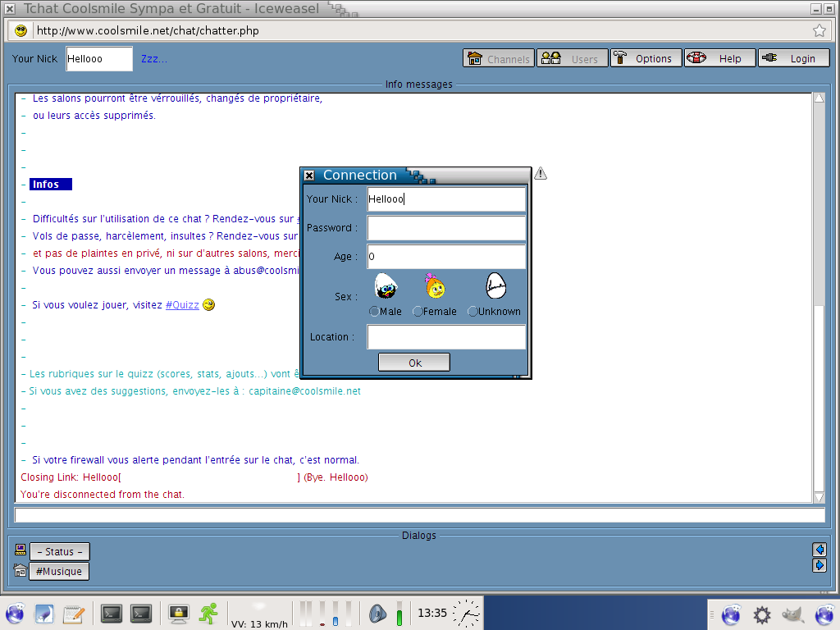Follow the #Quizz channel link
The width and height of the screenshot is (840, 630).
click(x=182, y=305)
